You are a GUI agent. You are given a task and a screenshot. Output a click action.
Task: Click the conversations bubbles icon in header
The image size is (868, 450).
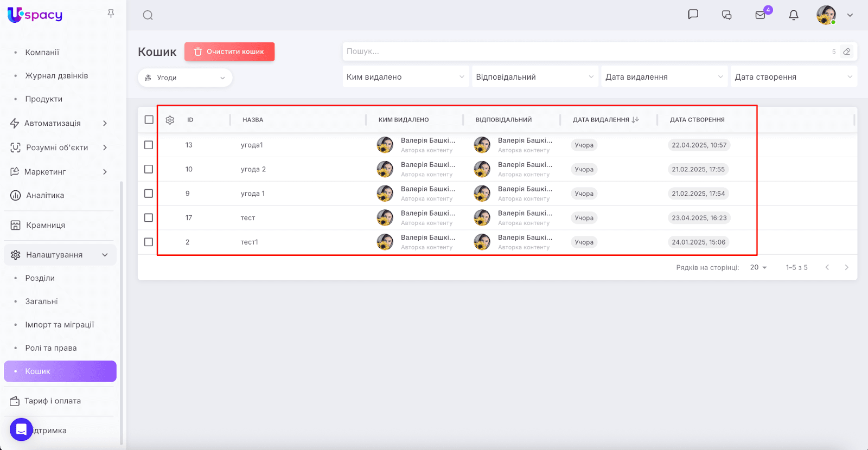click(x=726, y=15)
